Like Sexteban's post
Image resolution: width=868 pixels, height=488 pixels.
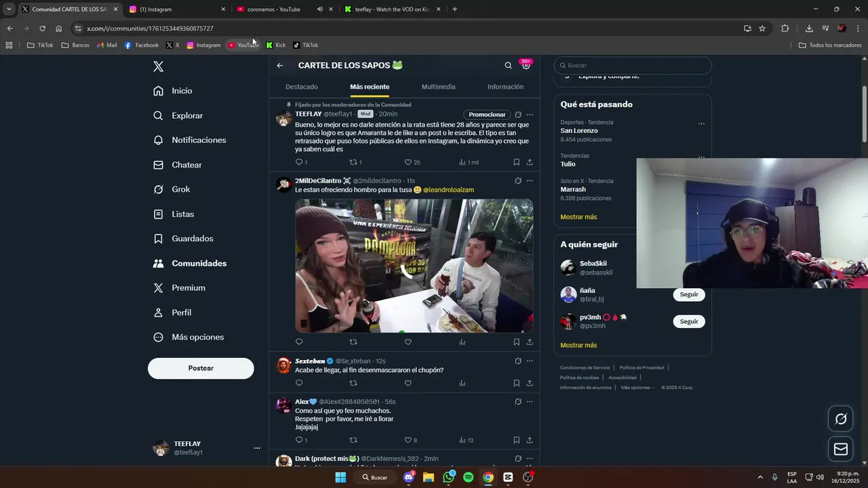tap(408, 383)
